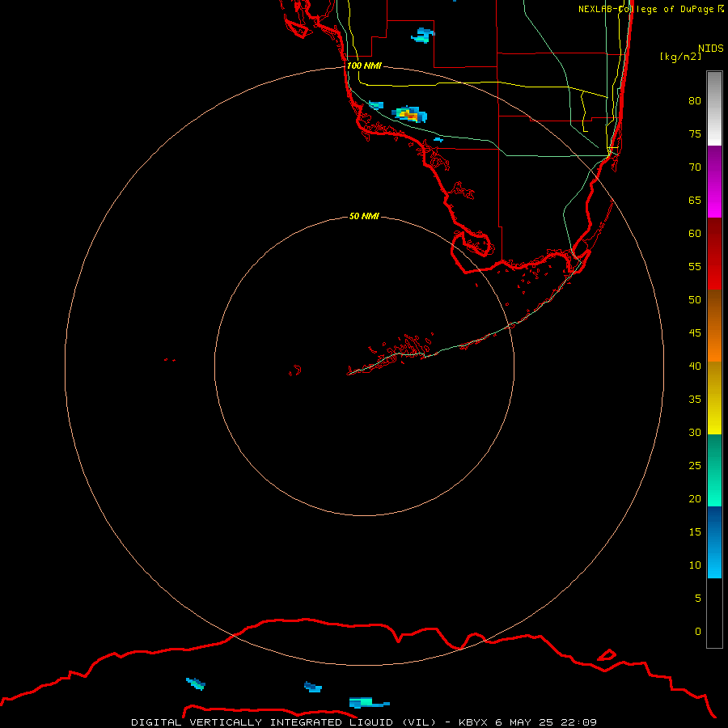Click the 50 NMI range ring label
Screen dimensions: 728x728
364,216
